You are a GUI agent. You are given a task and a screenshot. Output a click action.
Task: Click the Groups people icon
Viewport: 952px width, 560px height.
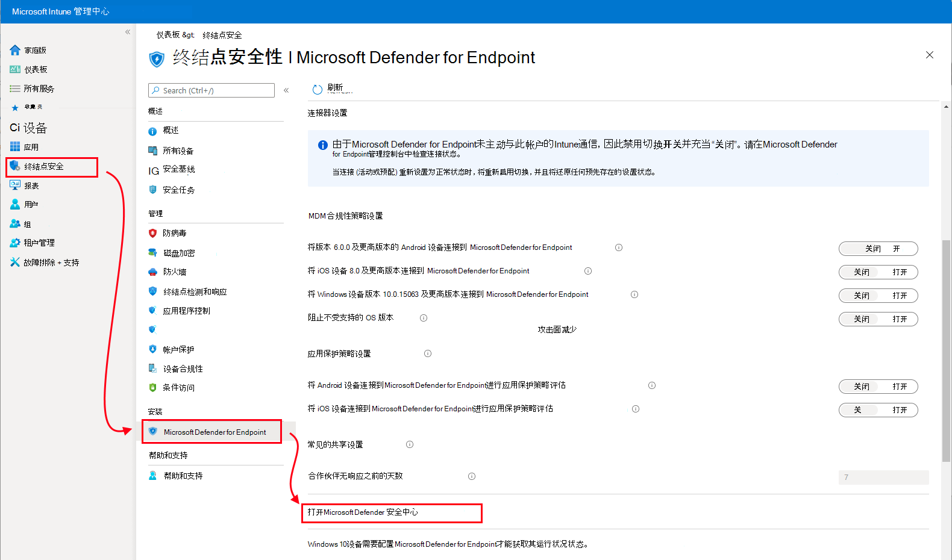15,223
